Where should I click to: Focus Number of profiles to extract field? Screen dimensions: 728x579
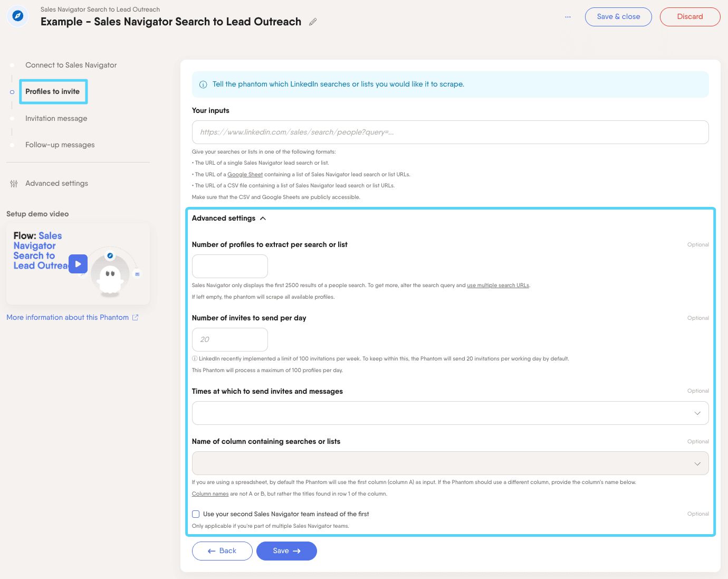[x=229, y=266]
